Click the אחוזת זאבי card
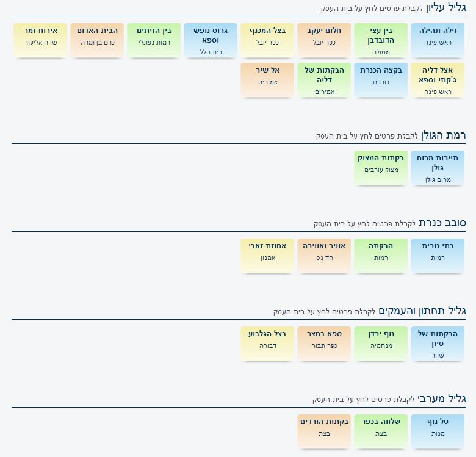 (267, 255)
